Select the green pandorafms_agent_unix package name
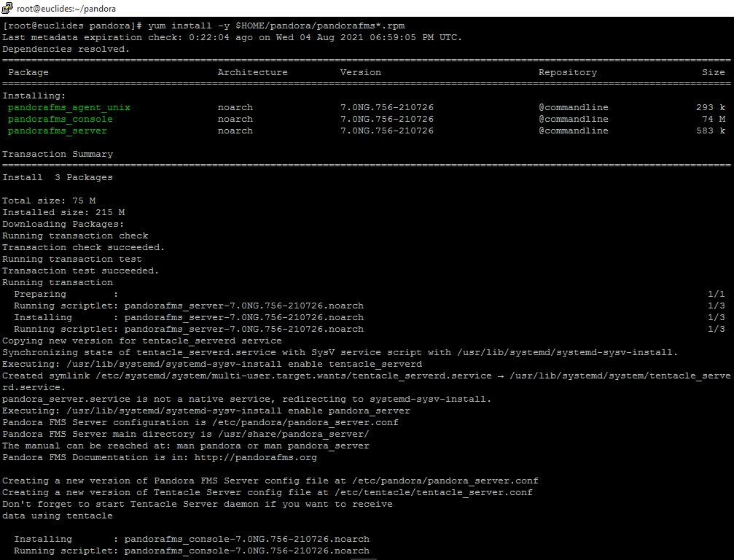This screenshot has height=560, width=734. (x=69, y=107)
